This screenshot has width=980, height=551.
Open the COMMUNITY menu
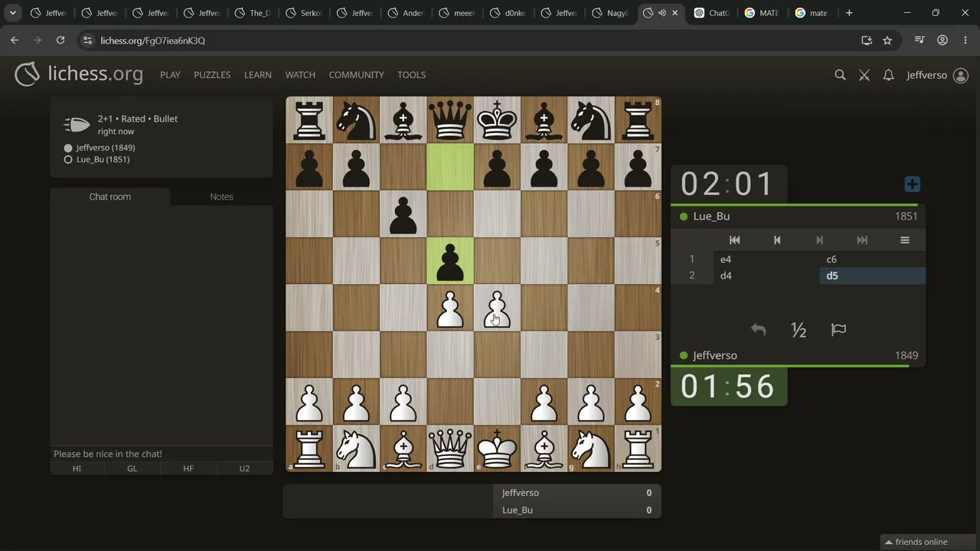[x=356, y=75]
